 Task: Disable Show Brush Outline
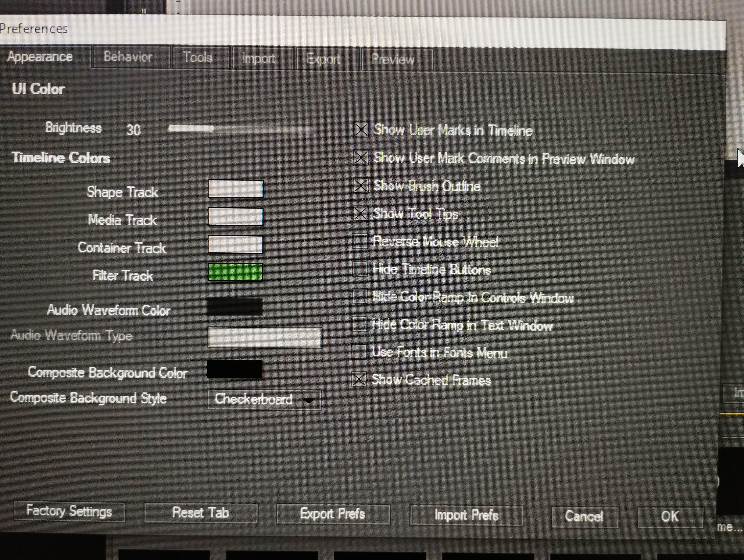[x=361, y=186]
